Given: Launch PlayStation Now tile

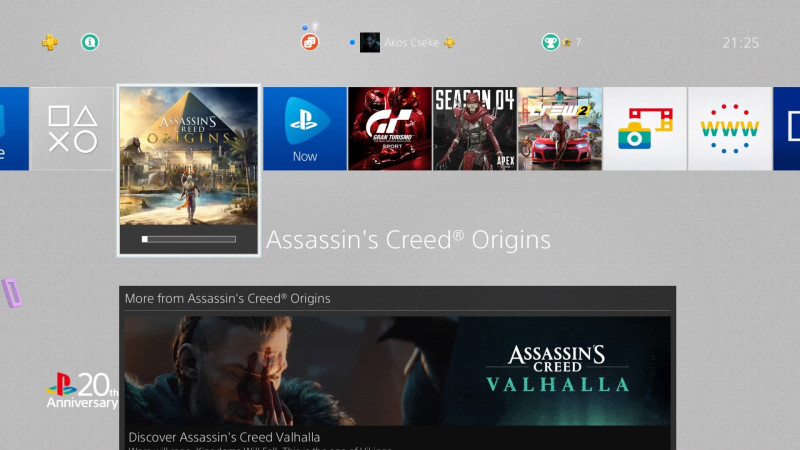Looking at the screenshot, I should 305,129.
